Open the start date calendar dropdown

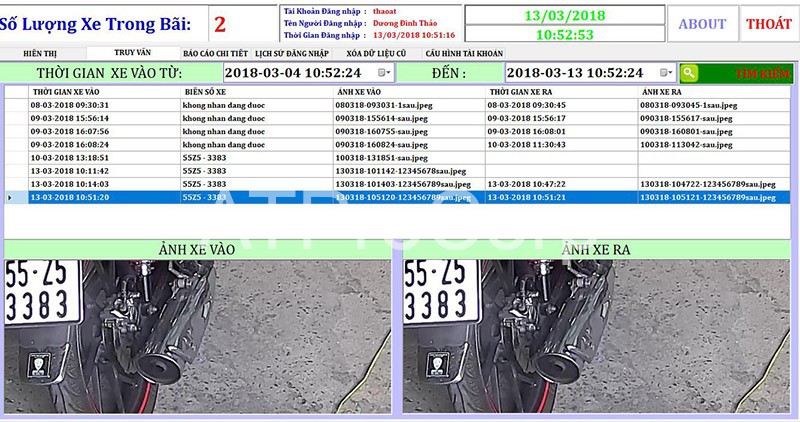[384, 73]
